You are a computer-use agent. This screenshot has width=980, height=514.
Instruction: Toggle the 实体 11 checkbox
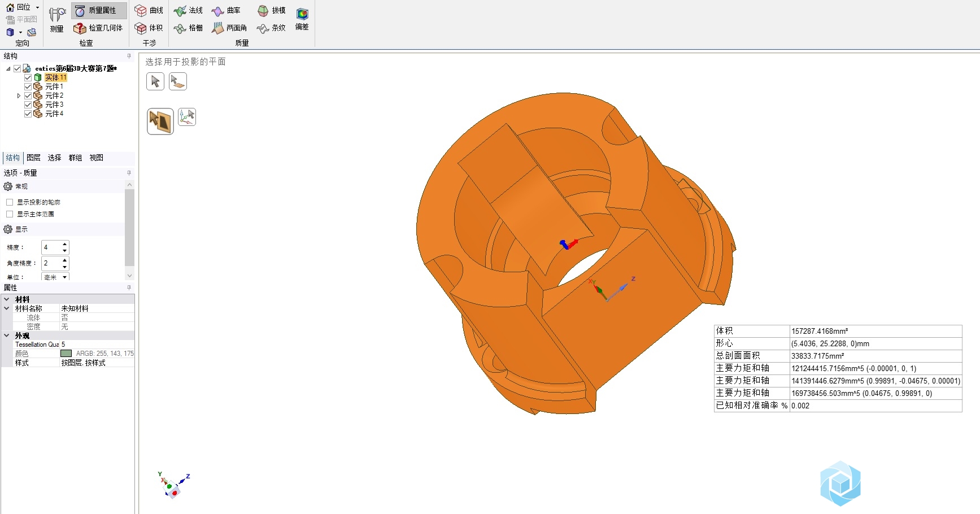(x=28, y=78)
